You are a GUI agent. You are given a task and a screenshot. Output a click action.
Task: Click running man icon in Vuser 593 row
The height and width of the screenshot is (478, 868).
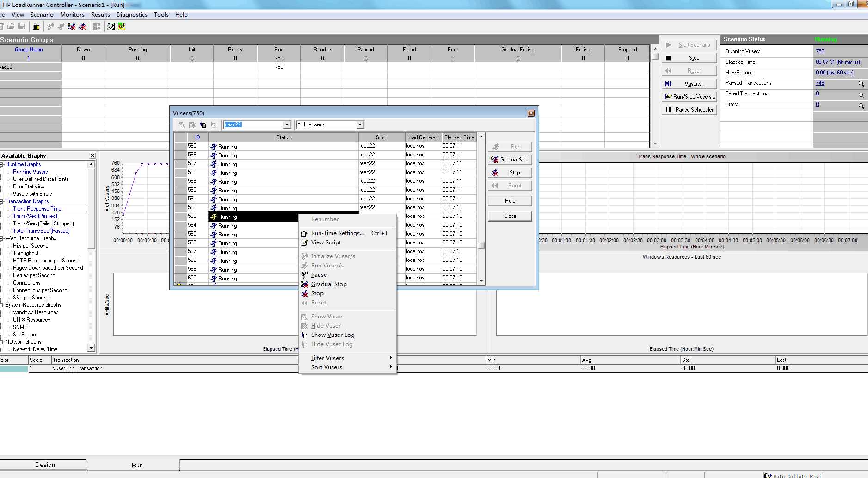213,217
